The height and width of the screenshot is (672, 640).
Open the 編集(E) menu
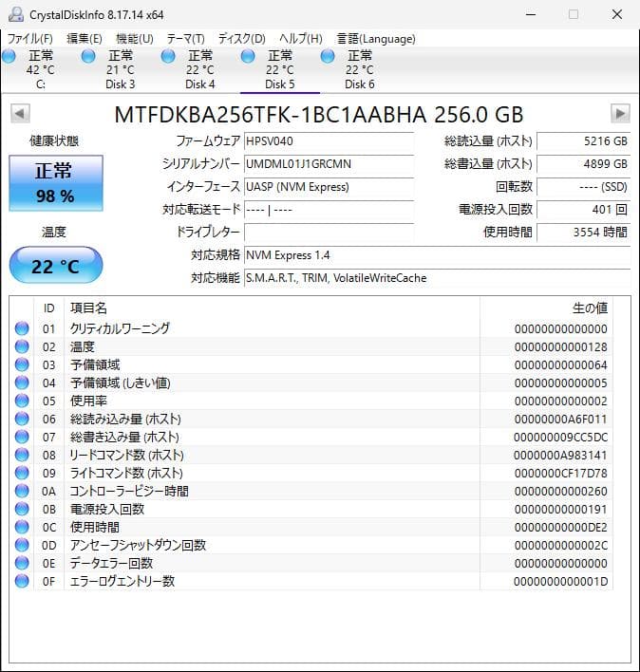pos(84,39)
